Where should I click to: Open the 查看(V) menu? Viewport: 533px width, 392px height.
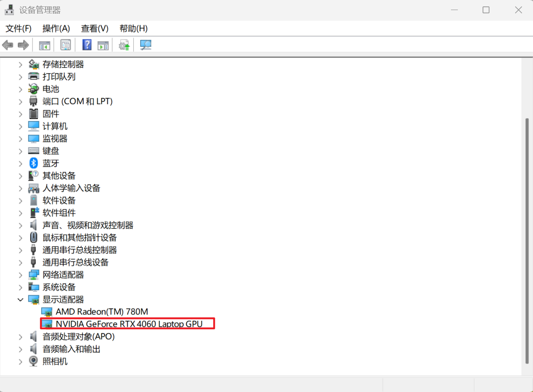[x=94, y=28]
